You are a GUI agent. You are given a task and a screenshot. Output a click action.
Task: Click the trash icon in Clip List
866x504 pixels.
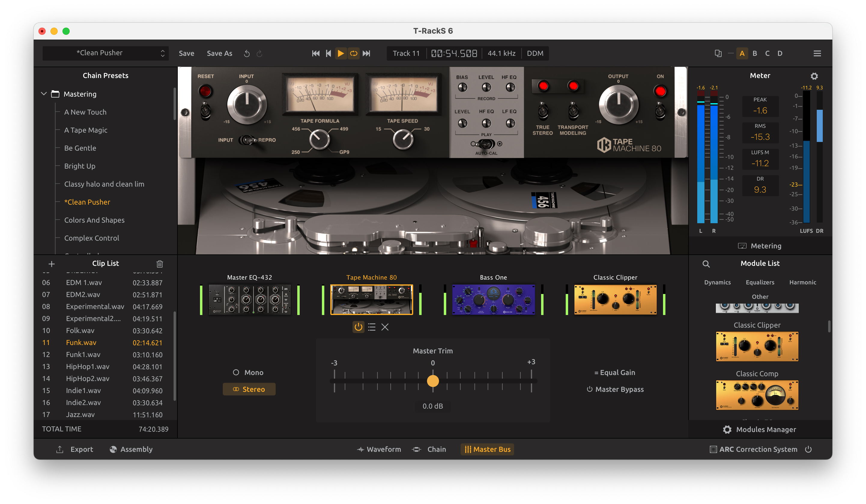(159, 264)
